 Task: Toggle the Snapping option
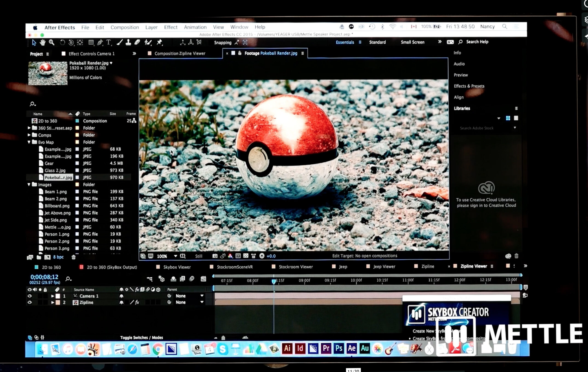click(223, 42)
